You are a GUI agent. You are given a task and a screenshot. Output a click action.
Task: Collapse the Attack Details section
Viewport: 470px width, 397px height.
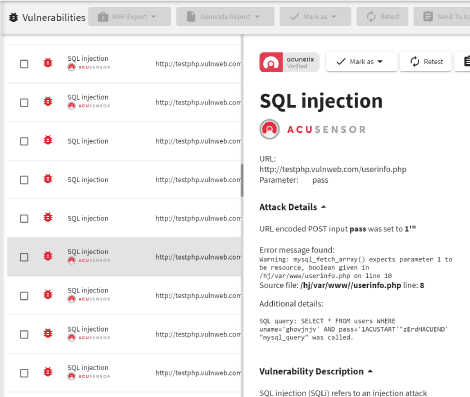(x=293, y=207)
